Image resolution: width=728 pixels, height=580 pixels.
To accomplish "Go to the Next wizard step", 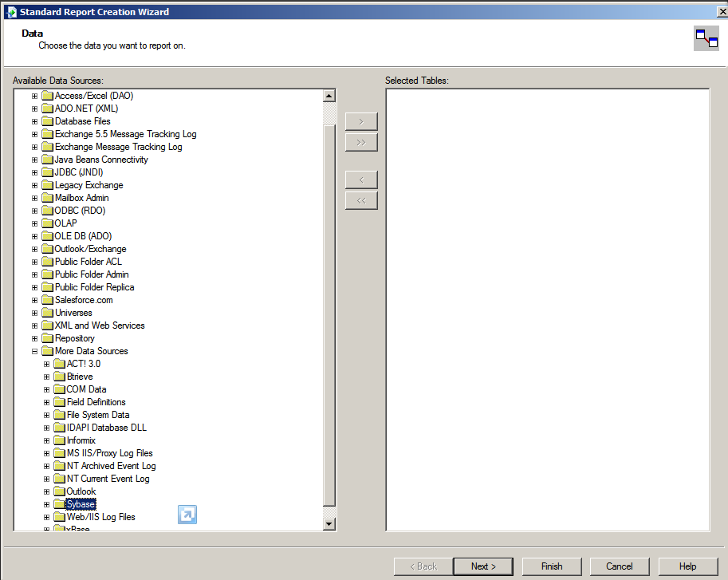I will pos(483,566).
